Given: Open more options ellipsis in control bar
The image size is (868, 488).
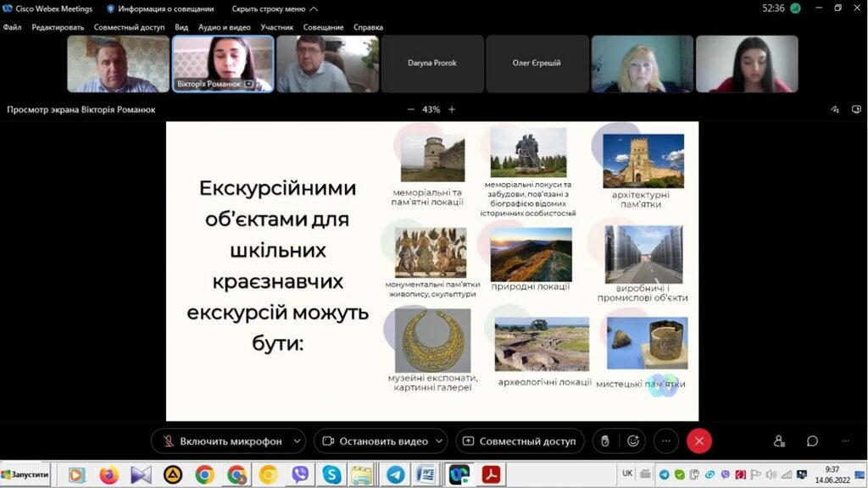Looking at the screenshot, I should (666, 441).
